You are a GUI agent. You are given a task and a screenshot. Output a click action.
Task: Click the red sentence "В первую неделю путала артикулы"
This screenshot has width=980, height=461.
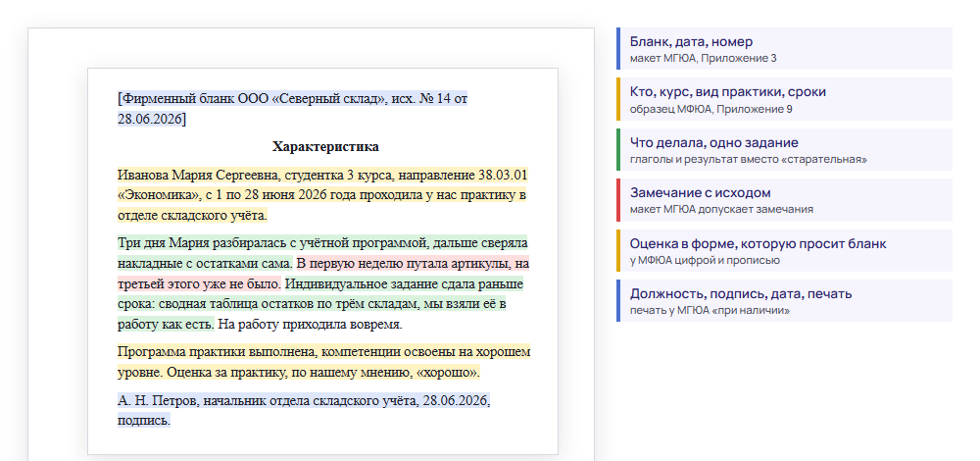(323, 274)
